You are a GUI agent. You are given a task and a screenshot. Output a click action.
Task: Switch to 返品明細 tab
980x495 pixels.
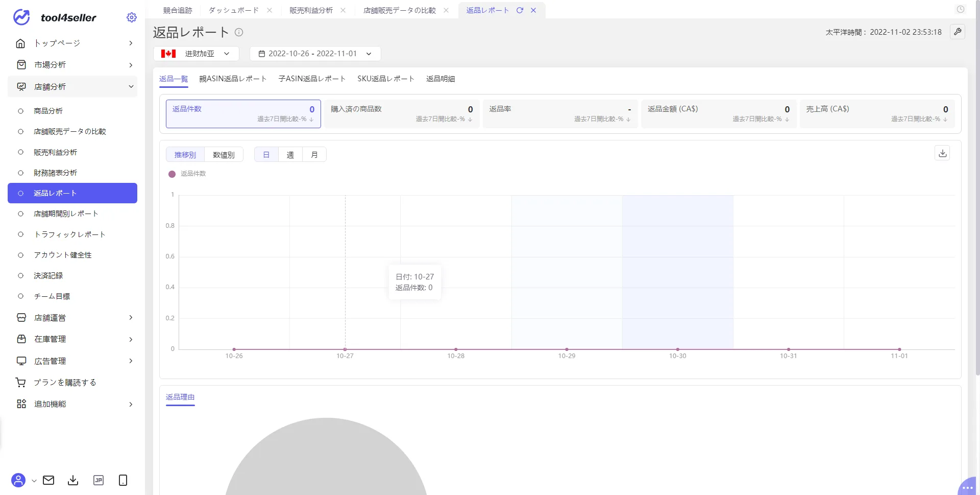click(x=440, y=79)
